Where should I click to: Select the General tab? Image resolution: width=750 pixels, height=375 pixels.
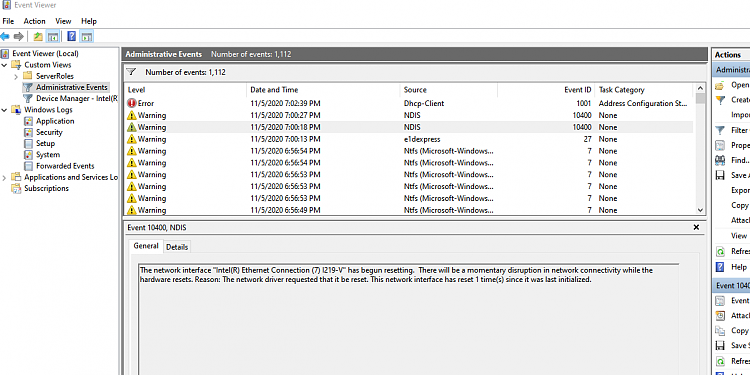coord(146,246)
